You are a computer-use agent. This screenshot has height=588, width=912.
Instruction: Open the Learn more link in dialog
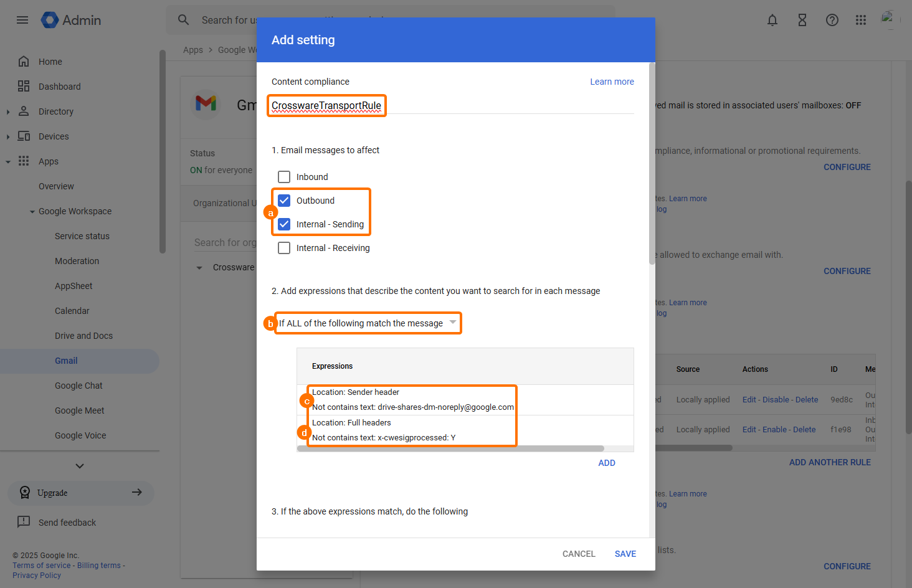pos(612,82)
